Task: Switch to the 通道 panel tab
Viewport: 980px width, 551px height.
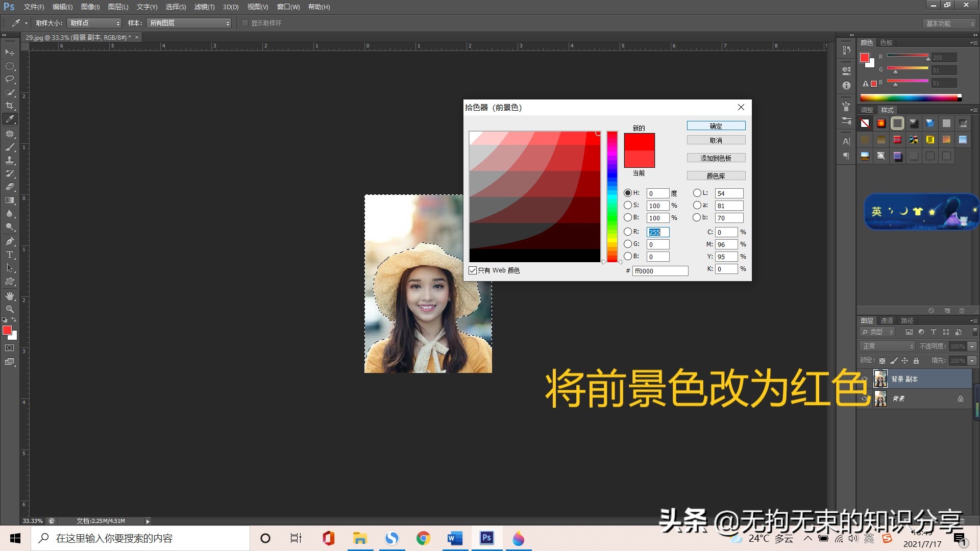Action: [x=887, y=320]
